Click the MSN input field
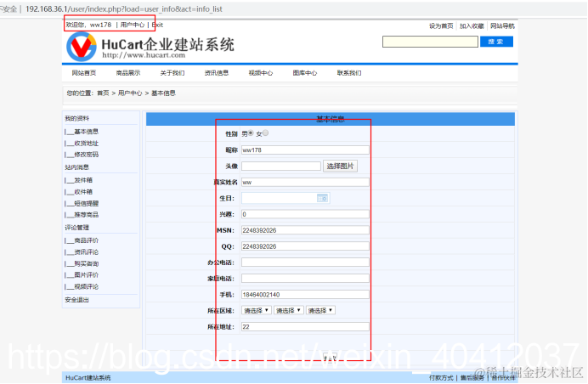The height and width of the screenshot is (384, 588). pyautogui.click(x=305, y=230)
